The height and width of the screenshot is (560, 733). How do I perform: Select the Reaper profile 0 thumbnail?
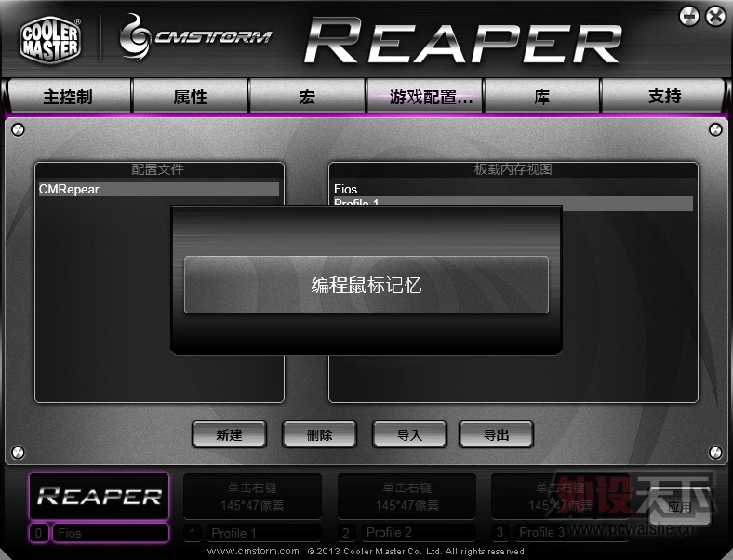pos(100,496)
